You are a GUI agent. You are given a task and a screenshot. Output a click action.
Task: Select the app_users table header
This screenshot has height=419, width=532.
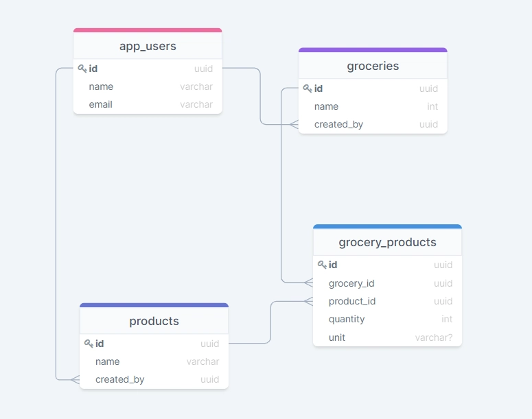pyautogui.click(x=148, y=47)
